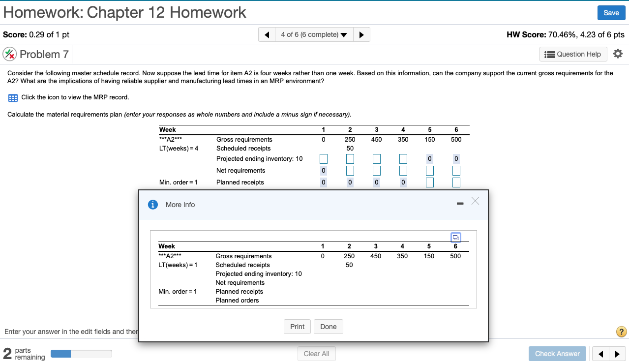Open the '4 of 6 (6 complete)' dropdown

point(314,34)
